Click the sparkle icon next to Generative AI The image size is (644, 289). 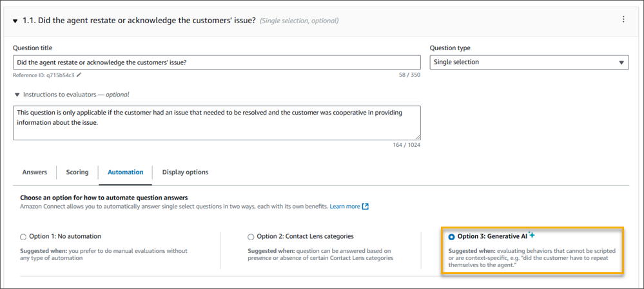coord(532,235)
